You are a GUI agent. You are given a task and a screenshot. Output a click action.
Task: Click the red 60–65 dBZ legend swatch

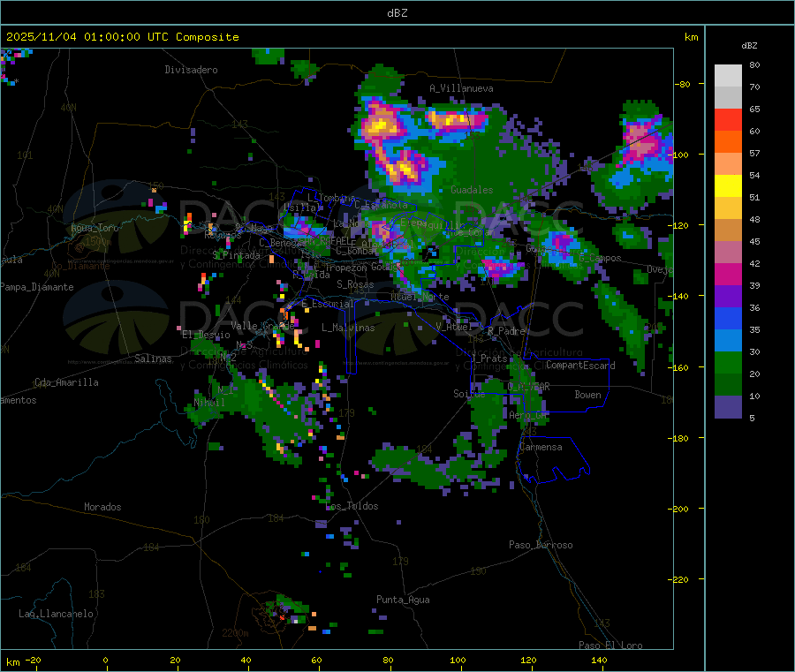pyautogui.click(x=728, y=119)
